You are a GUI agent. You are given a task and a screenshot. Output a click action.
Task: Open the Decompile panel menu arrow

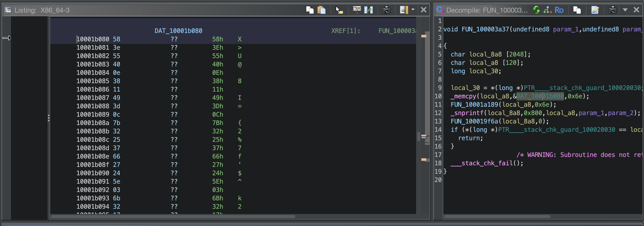[x=625, y=10]
